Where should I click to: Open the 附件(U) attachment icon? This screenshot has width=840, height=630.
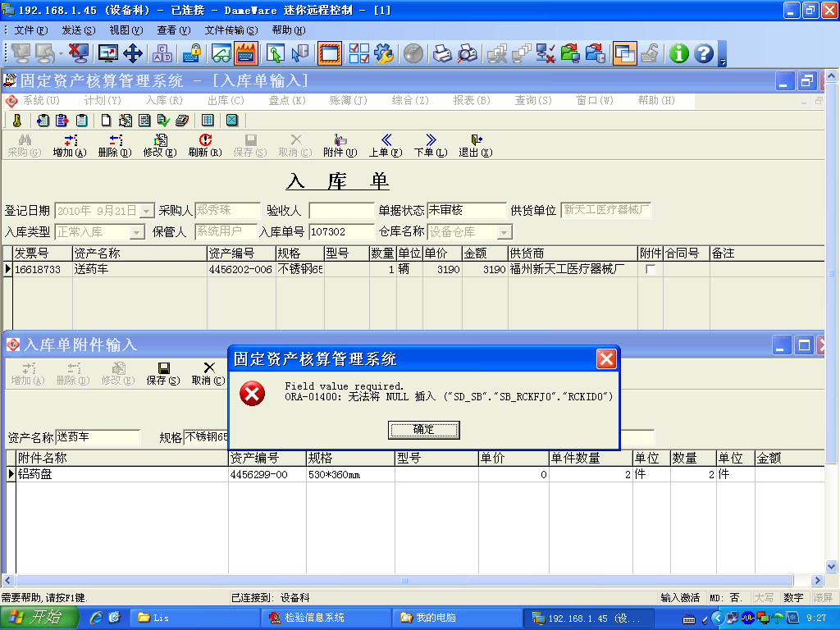coord(340,146)
